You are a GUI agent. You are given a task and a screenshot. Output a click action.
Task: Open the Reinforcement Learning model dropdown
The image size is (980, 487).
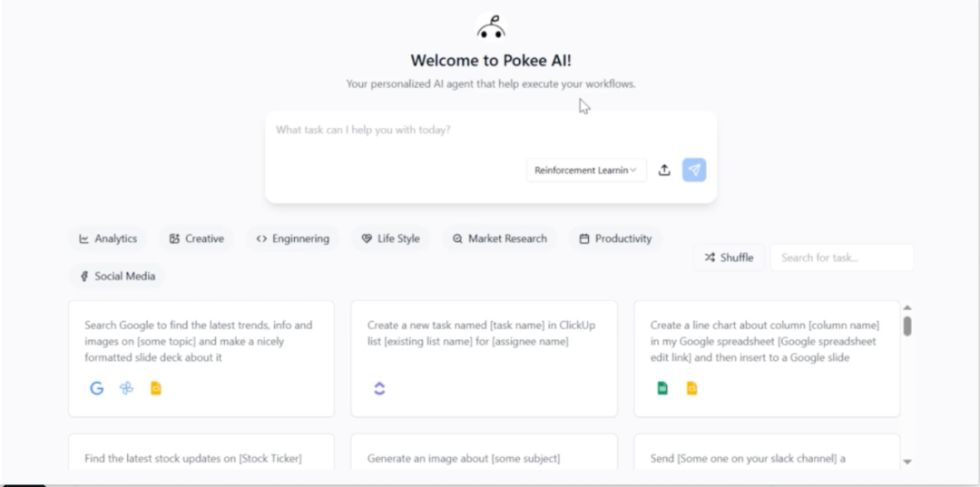coord(585,170)
